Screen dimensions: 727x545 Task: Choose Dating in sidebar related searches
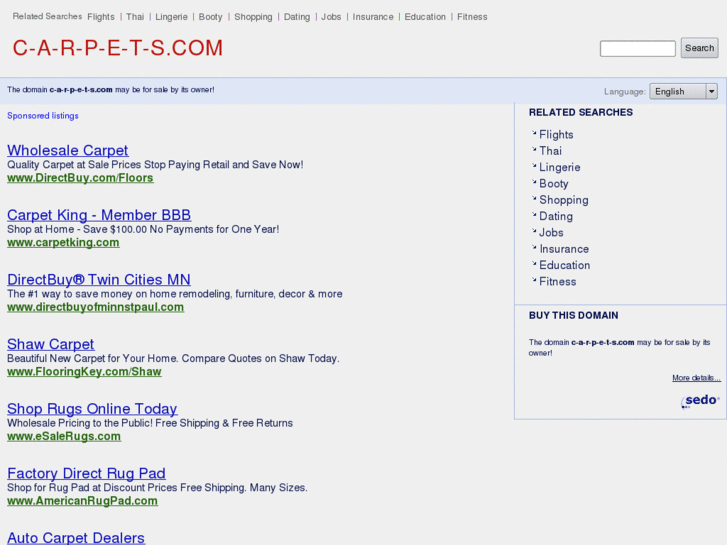tap(556, 216)
